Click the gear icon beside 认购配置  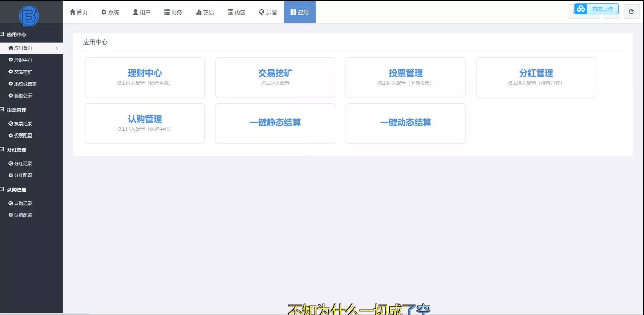(11, 215)
